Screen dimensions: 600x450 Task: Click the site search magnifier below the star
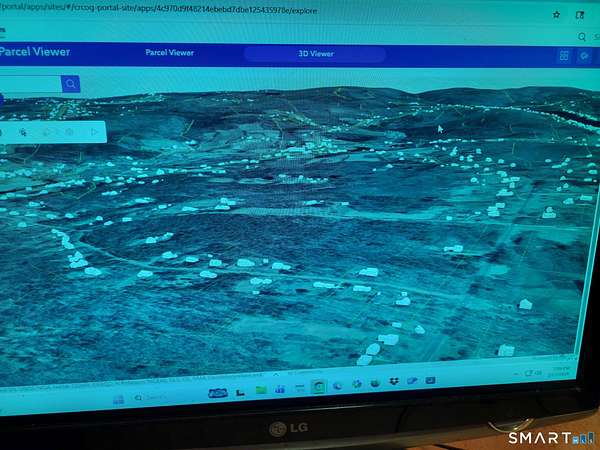(x=582, y=36)
